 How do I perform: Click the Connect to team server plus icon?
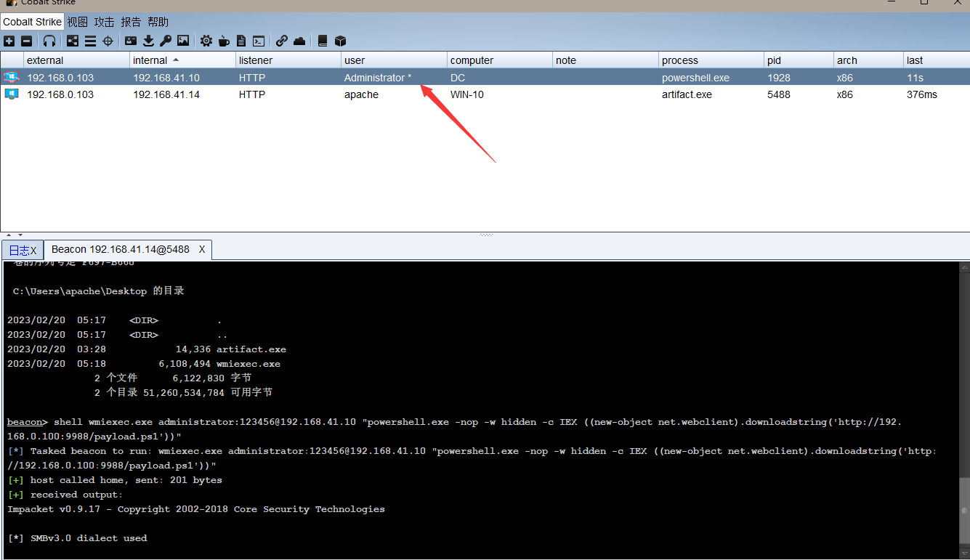click(x=9, y=41)
